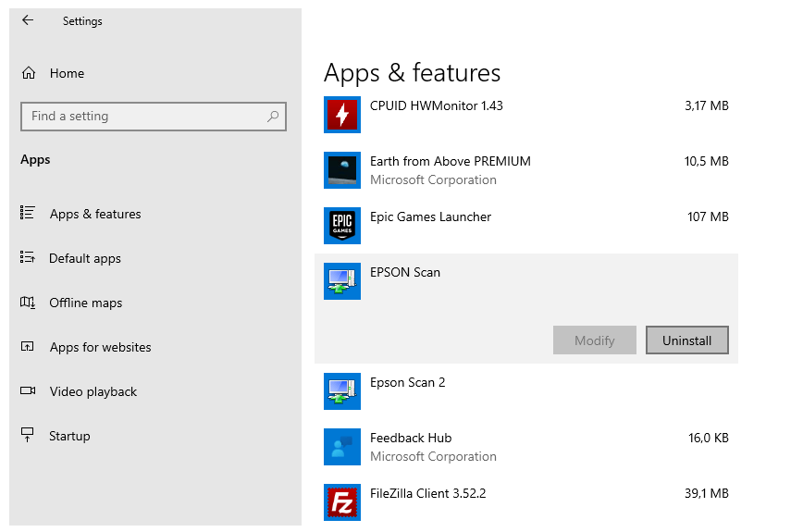
Task: Select Earth from Above PREMIUM entry
Action: click(526, 170)
